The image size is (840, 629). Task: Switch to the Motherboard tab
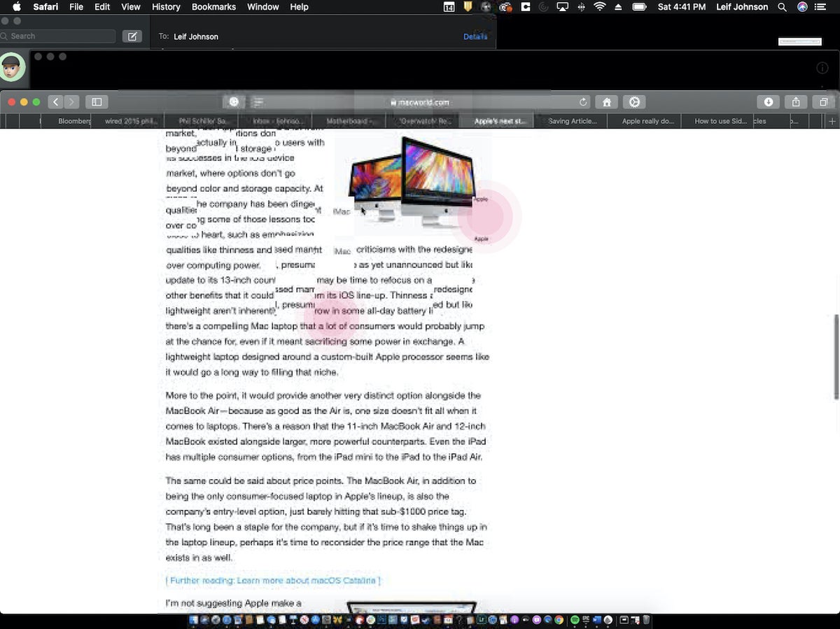tap(348, 121)
